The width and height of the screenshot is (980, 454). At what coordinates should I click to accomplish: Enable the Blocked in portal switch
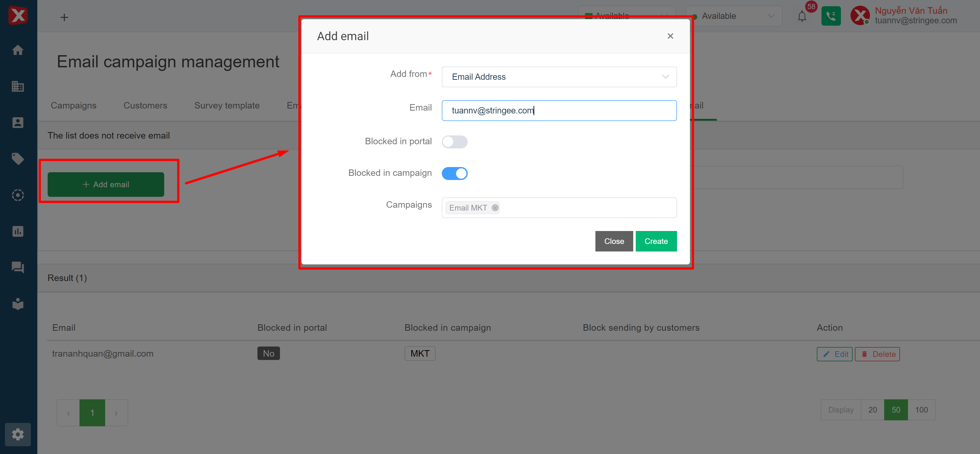pyautogui.click(x=454, y=142)
